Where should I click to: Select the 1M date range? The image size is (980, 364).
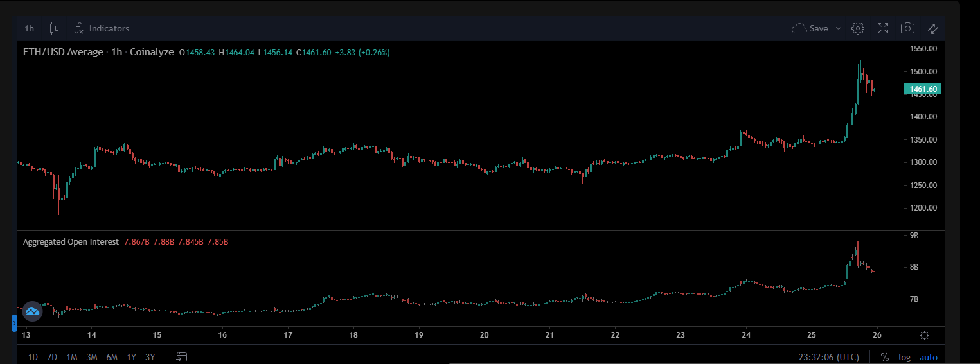pyautogui.click(x=72, y=357)
